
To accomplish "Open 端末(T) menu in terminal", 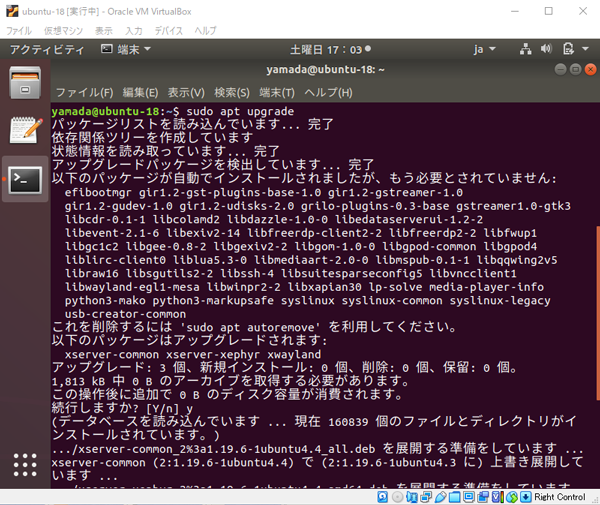I will pyautogui.click(x=277, y=92).
